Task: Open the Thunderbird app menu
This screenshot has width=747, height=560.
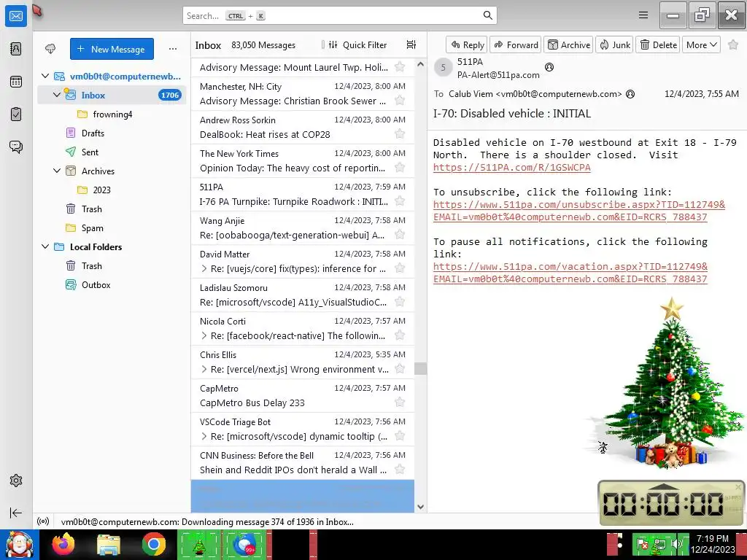Action: (643, 15)
